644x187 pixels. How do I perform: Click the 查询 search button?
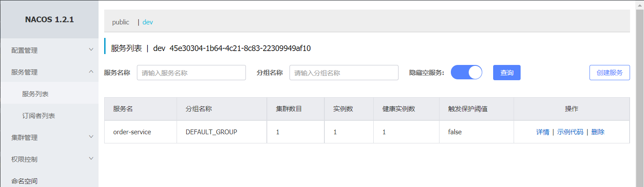pyautogui.click(x=507, y=72)
